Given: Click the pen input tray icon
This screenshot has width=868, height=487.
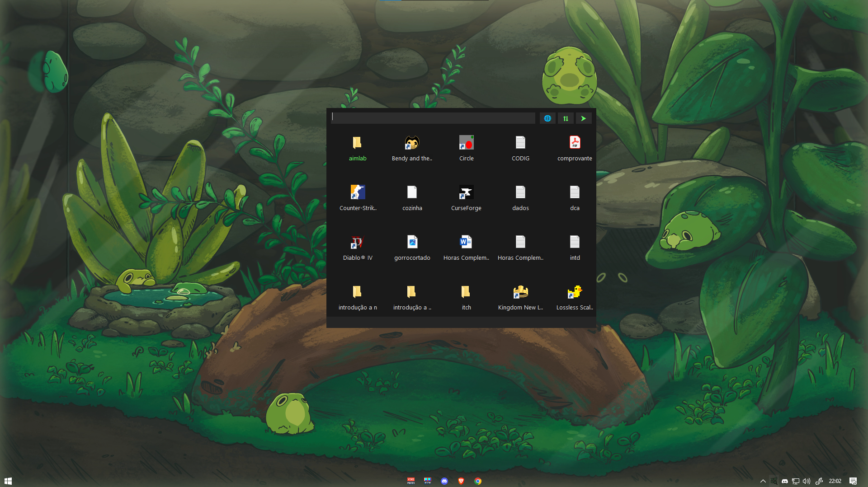Looking at the screenshot, I should click(x=819, y=481).
